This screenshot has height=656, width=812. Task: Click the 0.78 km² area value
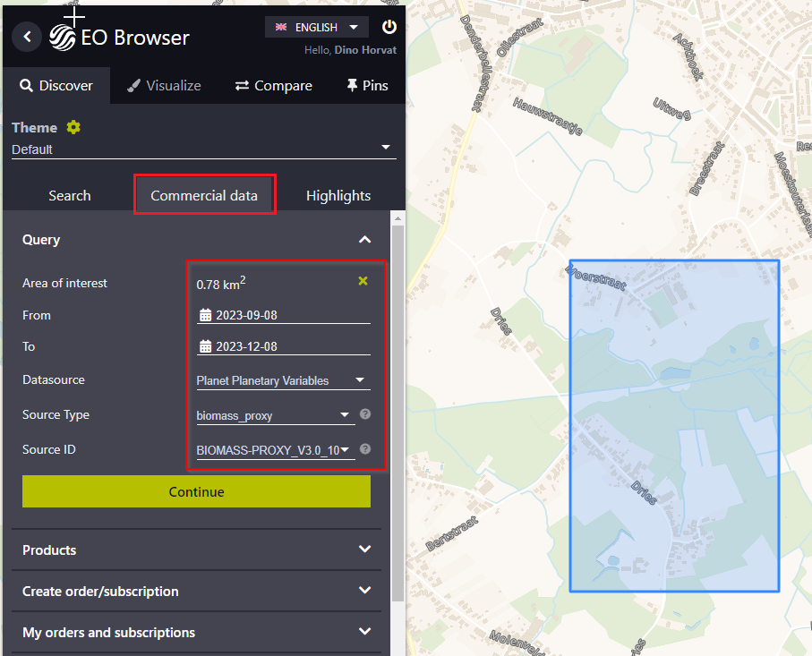click(x=220, y=283)
